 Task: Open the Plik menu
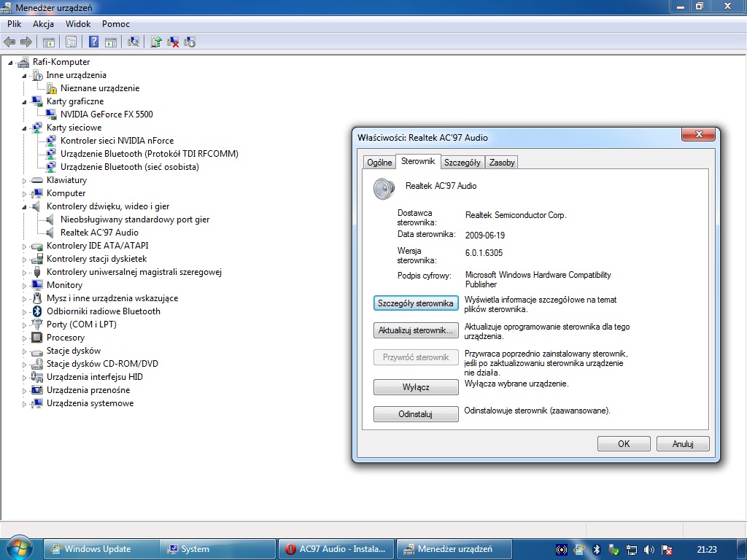click(15, 24)
